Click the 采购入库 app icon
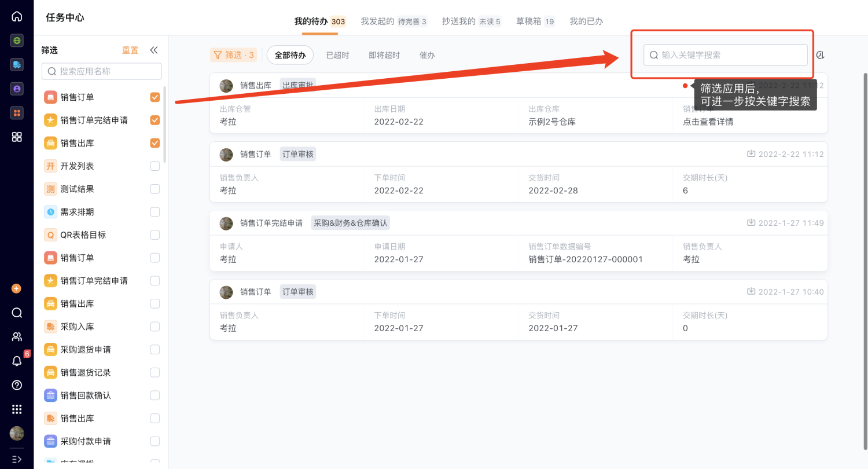Screen dimensions: 868x469 [50, 327]
